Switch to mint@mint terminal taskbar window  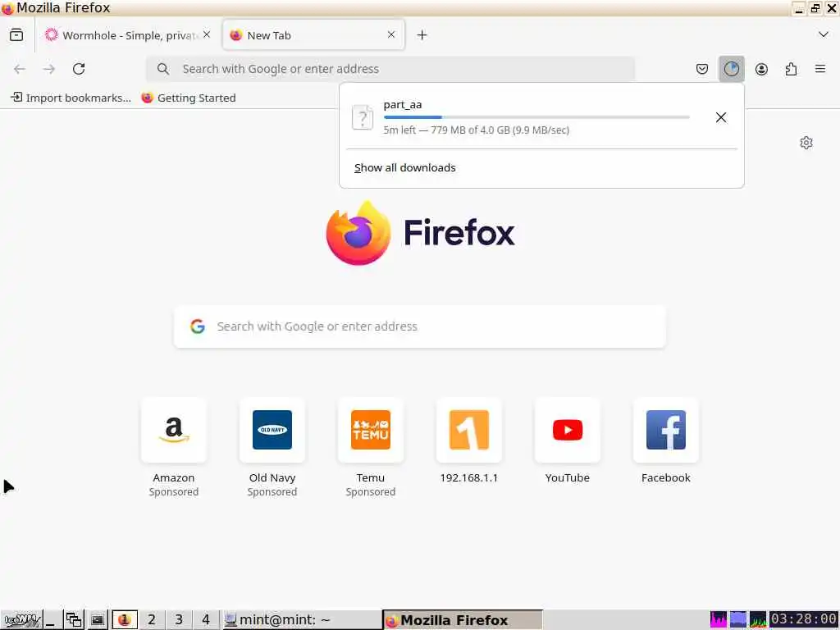[x=301, y=620]
